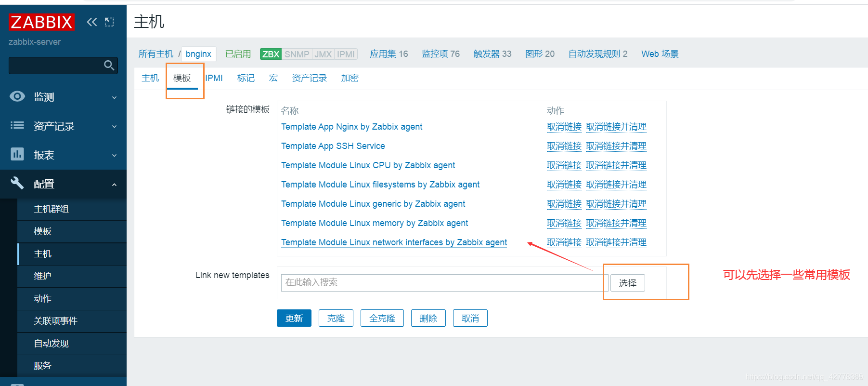Viewport: 868px width, 386px height.
Task: Open 维护 in the sidebar
Action: (x=72, y=276)
